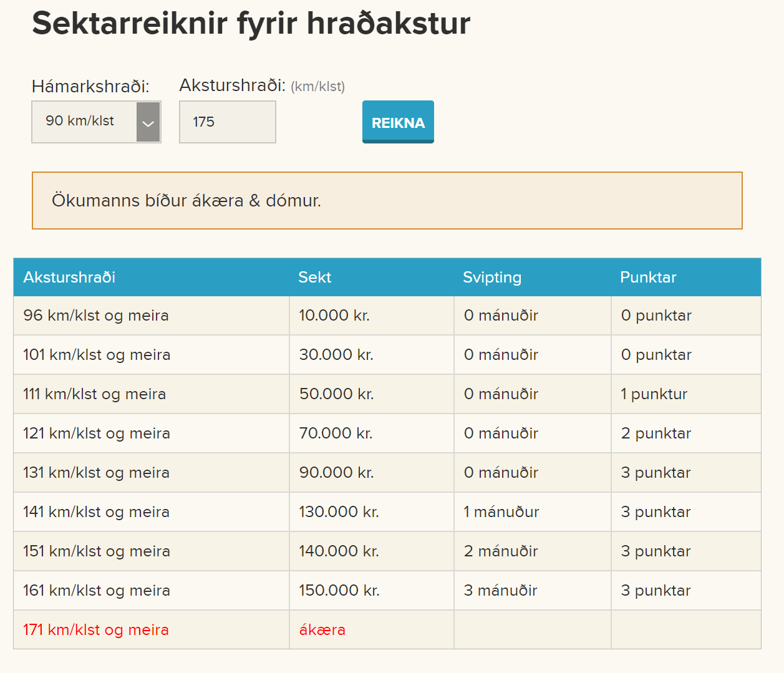
Task: Click the 1 mánuður suspension cell
Action: pos(499,511)
